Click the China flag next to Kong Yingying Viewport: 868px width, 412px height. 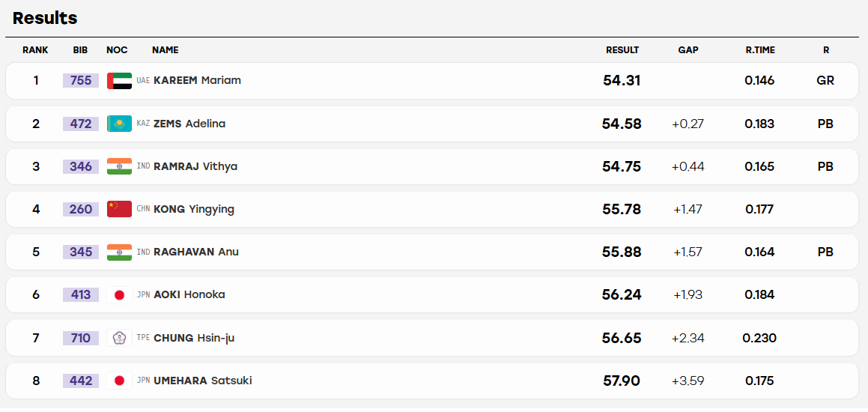click(x=119, y=209)
